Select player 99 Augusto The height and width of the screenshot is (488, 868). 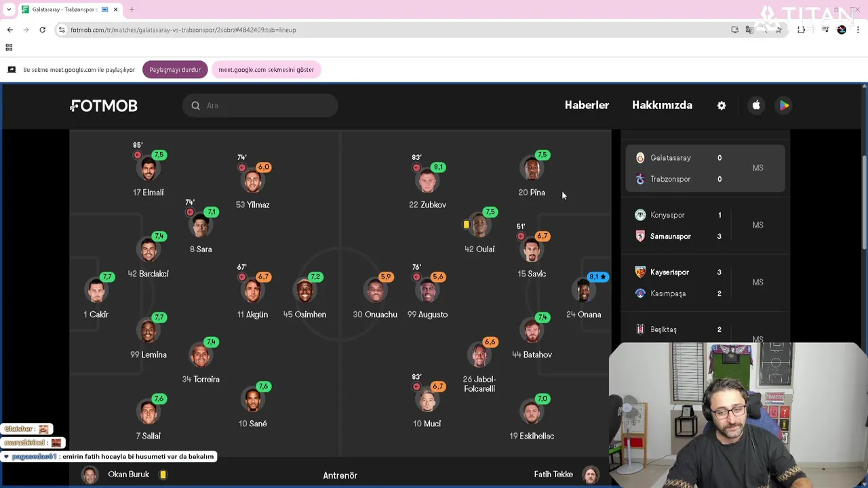(427, 296)
